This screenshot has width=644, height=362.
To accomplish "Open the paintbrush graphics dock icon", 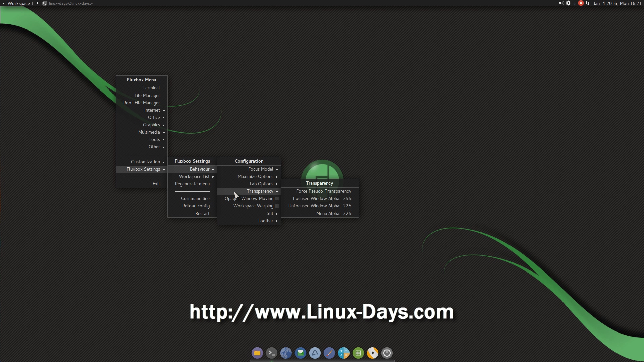I will pos(329,353).
